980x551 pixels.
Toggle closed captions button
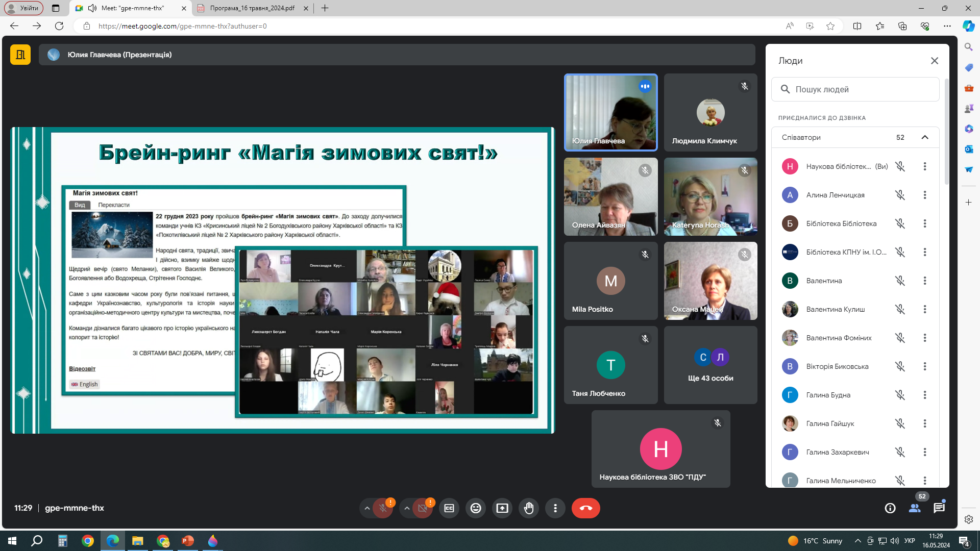(449, 508)
